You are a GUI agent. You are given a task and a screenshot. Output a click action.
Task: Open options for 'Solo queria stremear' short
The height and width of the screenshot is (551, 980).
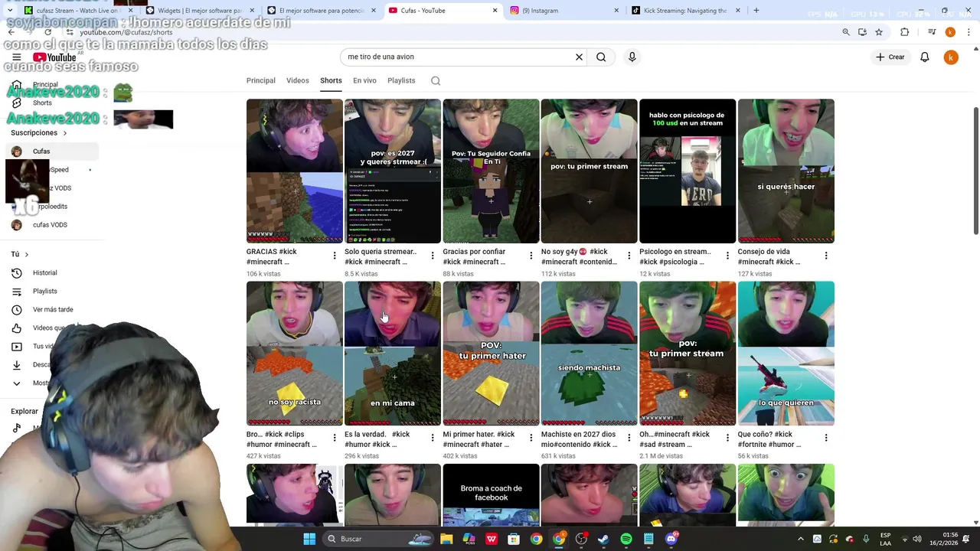(x=433, y=256)
